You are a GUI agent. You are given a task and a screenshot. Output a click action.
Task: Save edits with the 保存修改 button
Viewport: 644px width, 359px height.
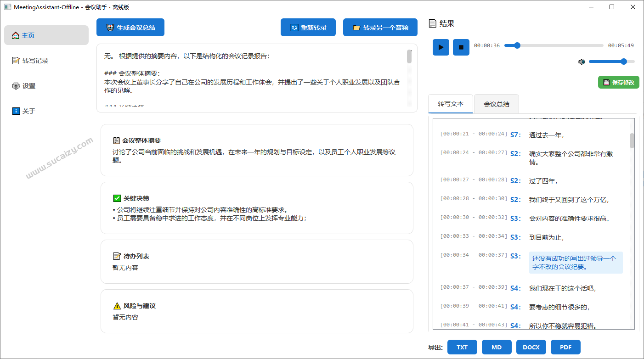(x=618, y=82)
